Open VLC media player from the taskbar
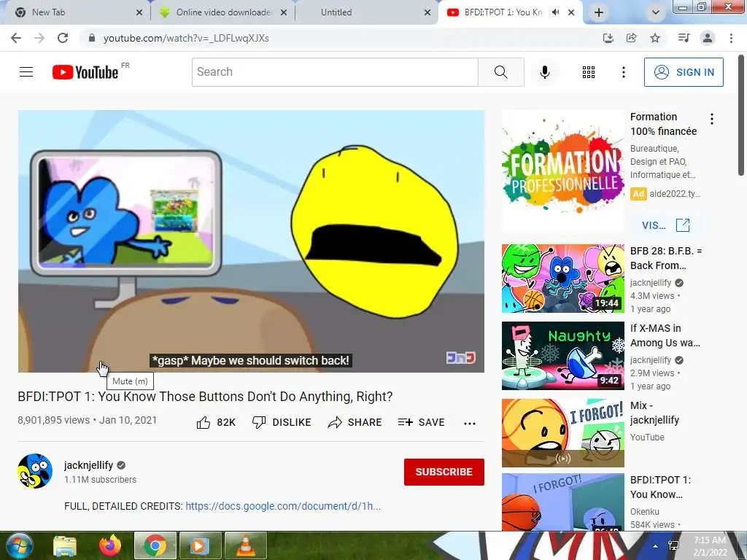This screenshot has width=747, height=560. coord(245,545)
